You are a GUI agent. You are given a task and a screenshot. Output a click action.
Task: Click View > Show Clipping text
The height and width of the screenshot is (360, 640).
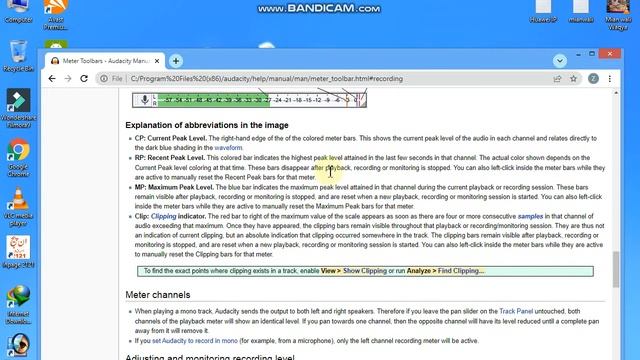(353, 271)
